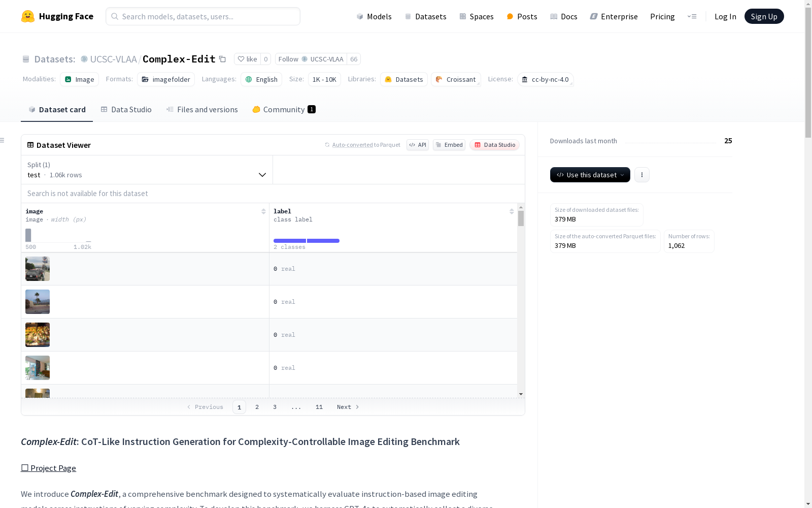This screenshot has height=508, width=812.
Task: Open the Project Page link
Action: coord(48,468)
